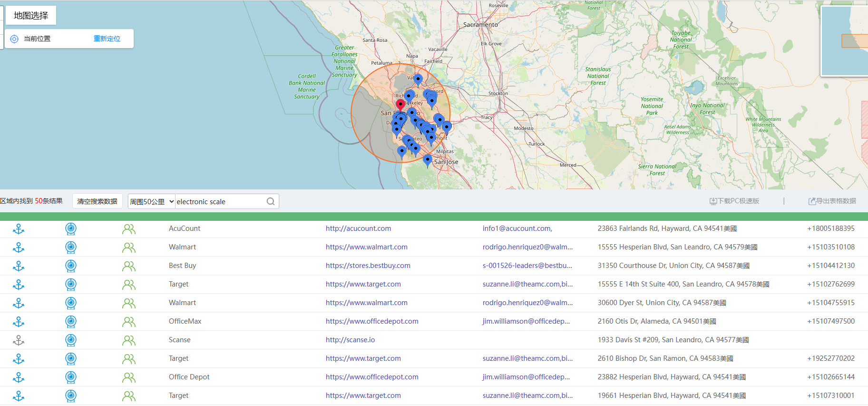Click the location target icon in the AcuCount row
Viewport: 868px width, 406px height.
coord(71,229)
